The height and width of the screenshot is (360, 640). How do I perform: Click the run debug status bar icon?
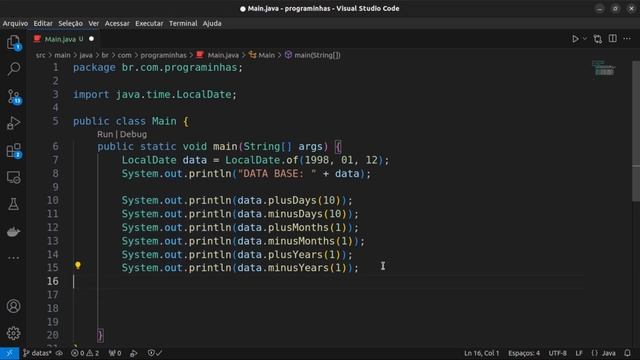133,353
